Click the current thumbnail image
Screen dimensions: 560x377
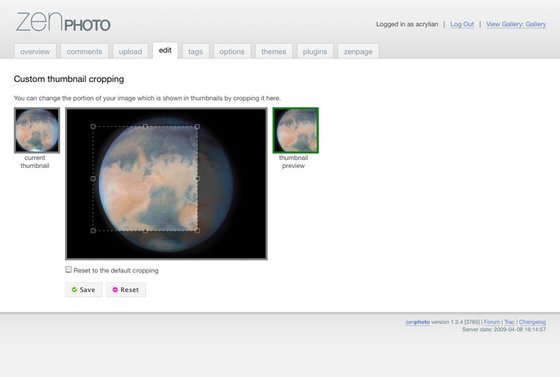[x=37, y=130]
